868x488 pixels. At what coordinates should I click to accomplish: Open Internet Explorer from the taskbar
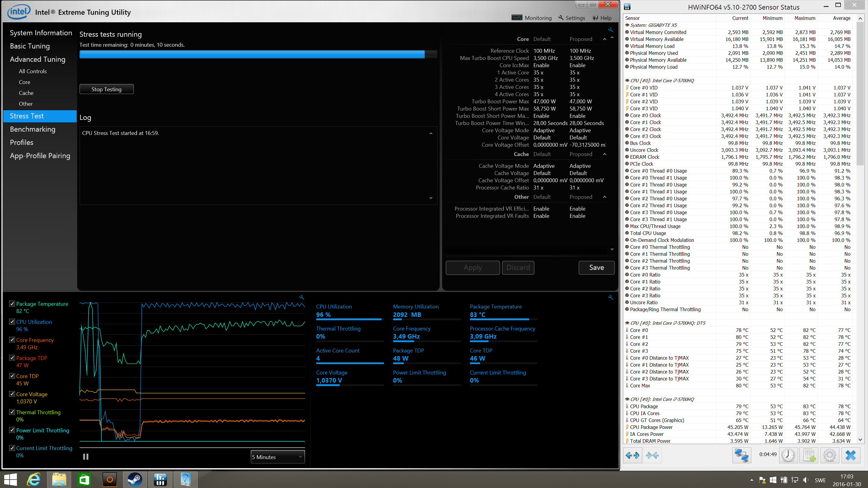(34, 479)
